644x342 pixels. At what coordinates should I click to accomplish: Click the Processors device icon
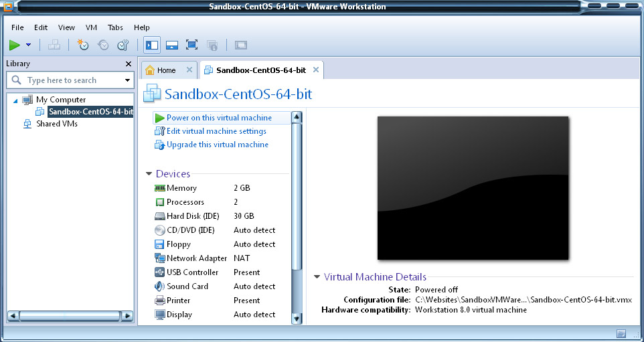[x=160, y=202]
